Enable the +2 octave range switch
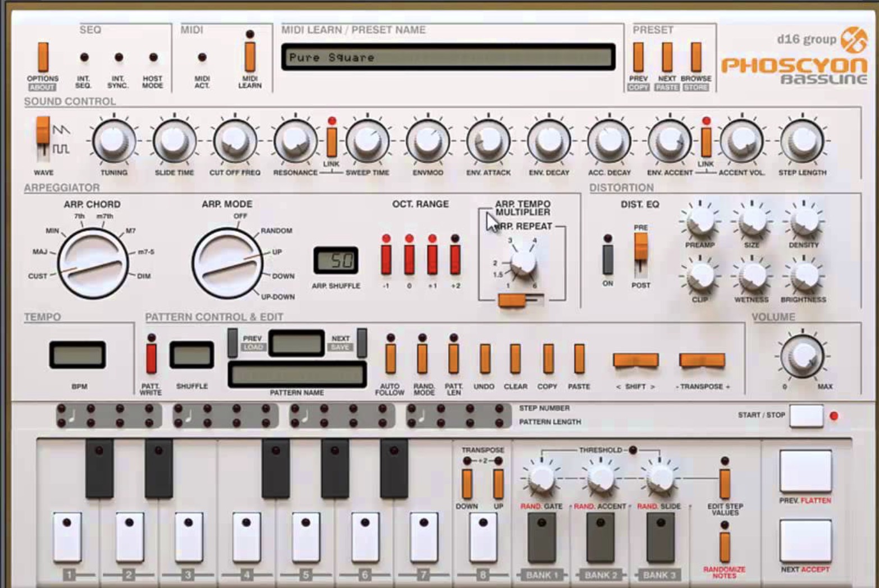 (x=455, y=259)
